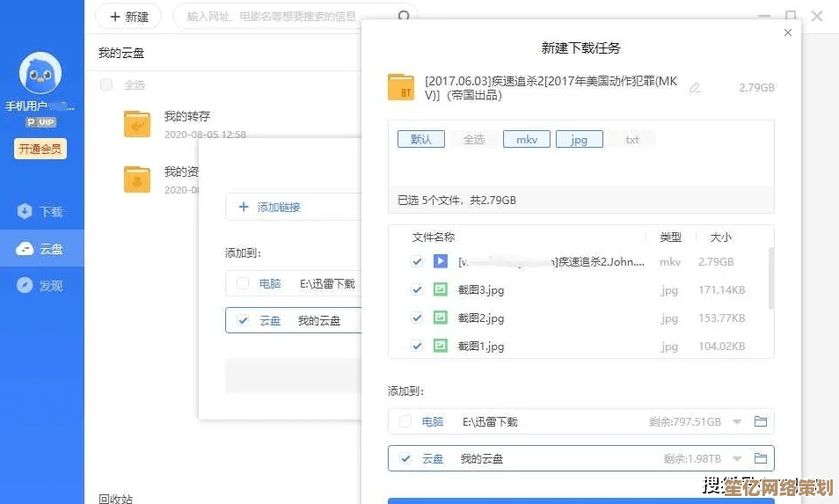Select the 全选 filter tab

click(x=473, y=139)
